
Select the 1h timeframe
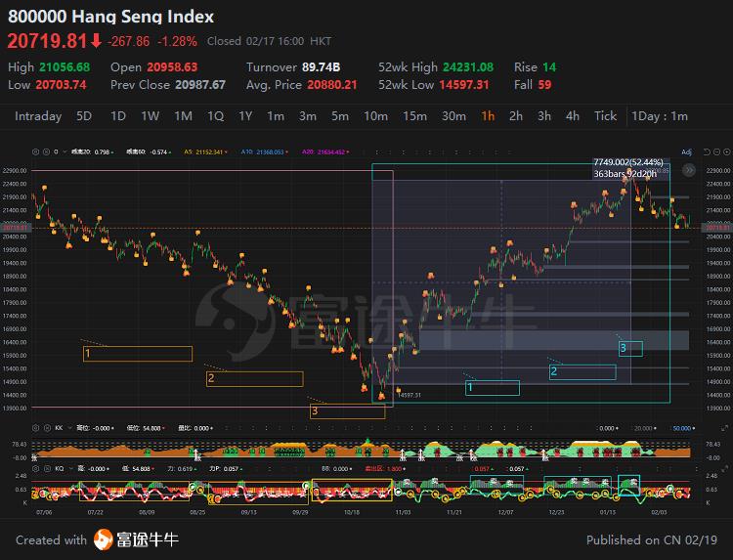coord(487,116)
